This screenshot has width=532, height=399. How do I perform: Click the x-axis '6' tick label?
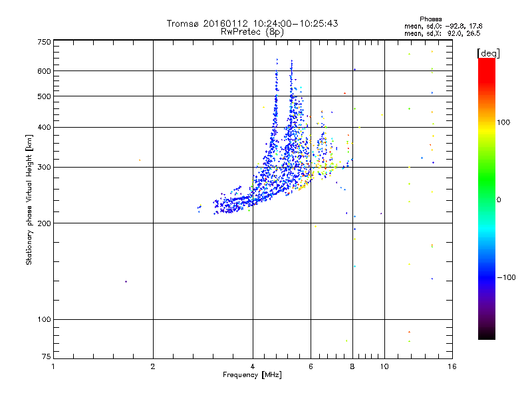coord(311,366)
